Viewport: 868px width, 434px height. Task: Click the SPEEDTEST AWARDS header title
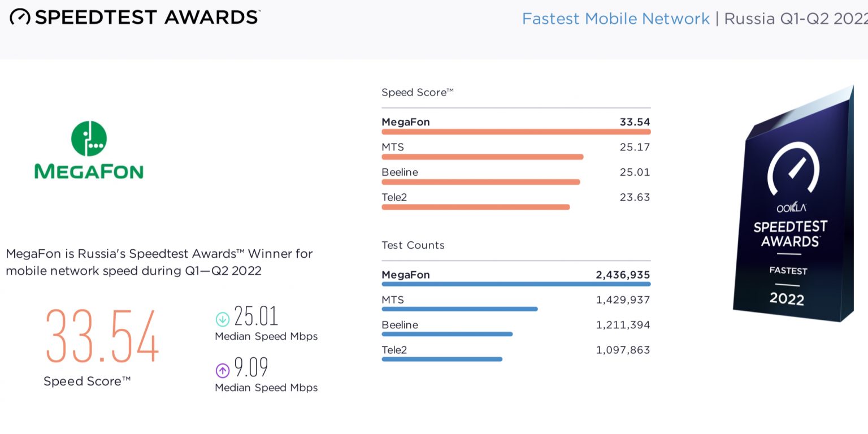coord(147,17)
